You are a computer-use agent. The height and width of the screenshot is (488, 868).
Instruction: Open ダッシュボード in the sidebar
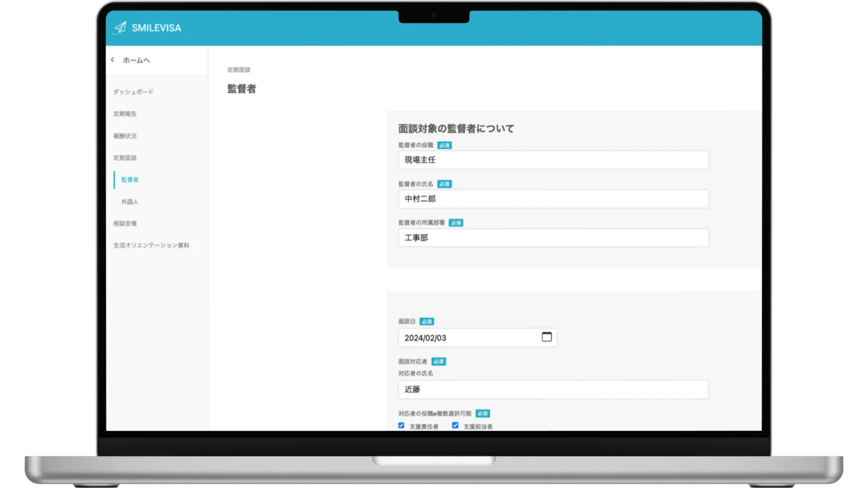[133, 92]
